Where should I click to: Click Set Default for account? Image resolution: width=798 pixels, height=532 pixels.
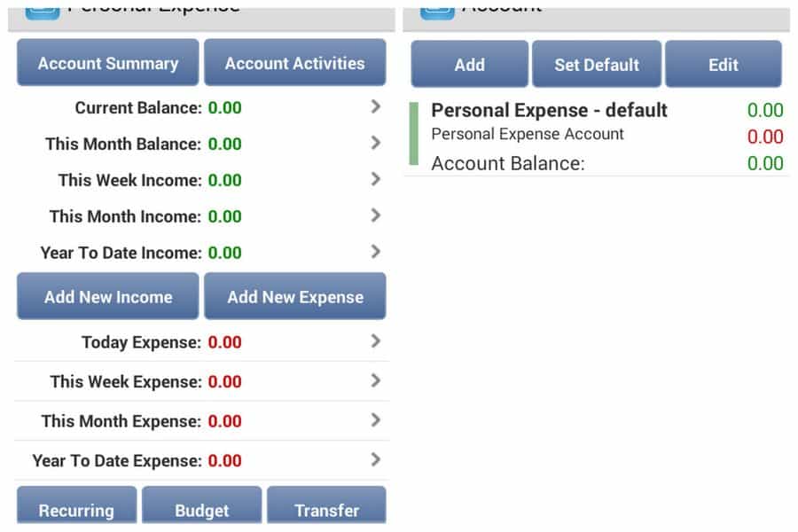(x=597, y=64)
